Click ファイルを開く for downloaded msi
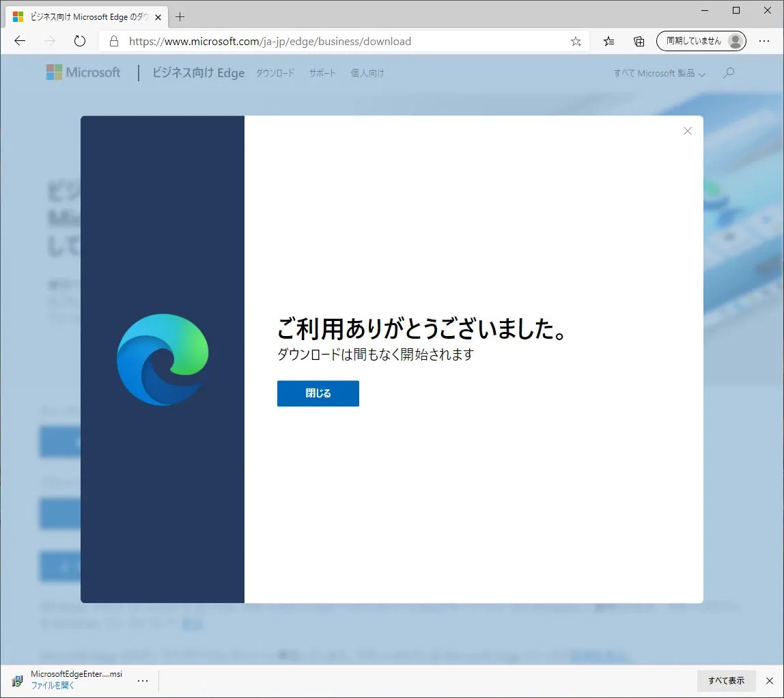 click(x=53, y=686)
